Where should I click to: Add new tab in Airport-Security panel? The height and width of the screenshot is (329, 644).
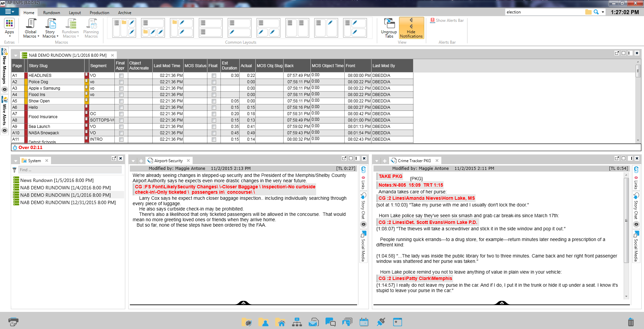(x=141, y=161)
